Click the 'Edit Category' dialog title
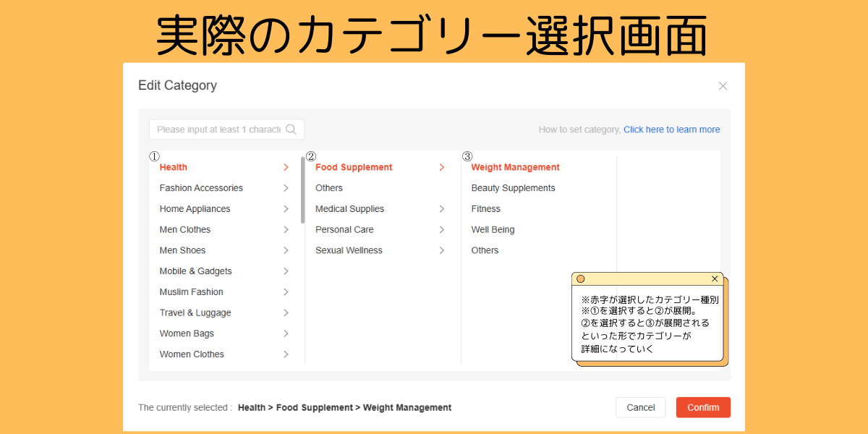 (177, 85)
